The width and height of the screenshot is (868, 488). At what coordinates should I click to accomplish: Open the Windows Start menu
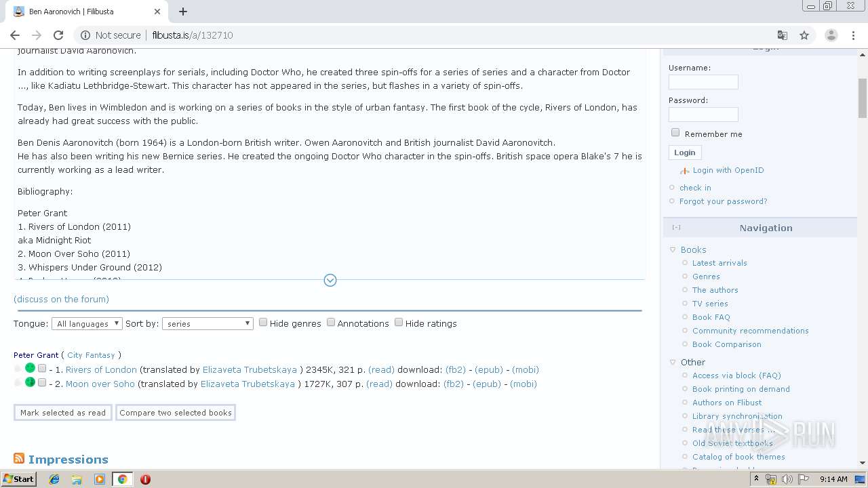18,479
